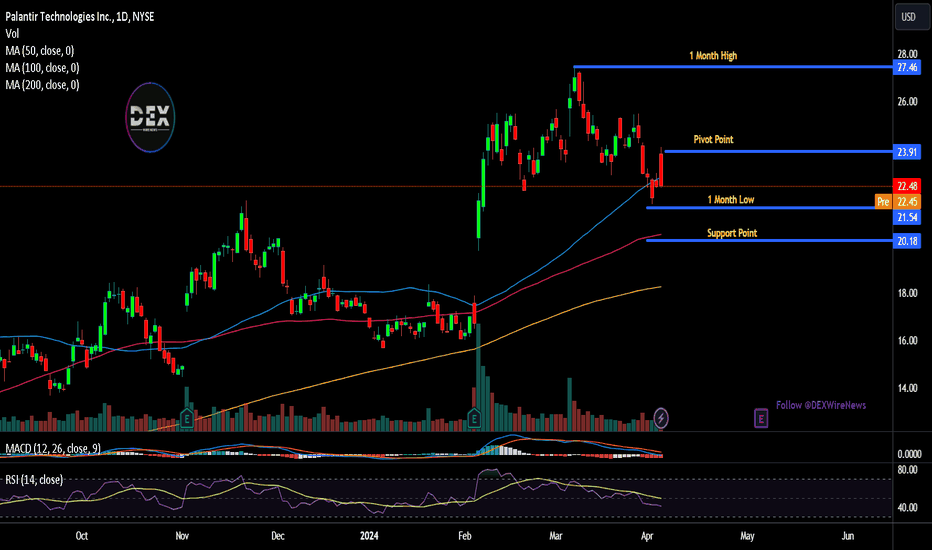Click the Vol indicator label

pos(12,34)
